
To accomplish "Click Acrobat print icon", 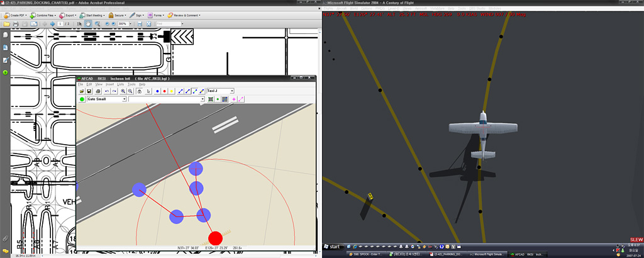I will click(x=16, y=24).
